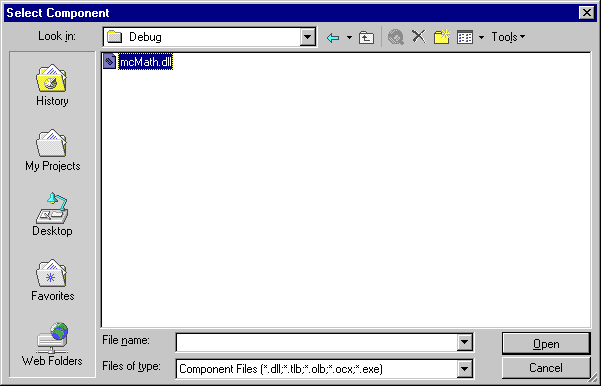This screenshot has height=386, width=601.
Task: Open the Back button history arrow
Action: [x=349, y=38]
